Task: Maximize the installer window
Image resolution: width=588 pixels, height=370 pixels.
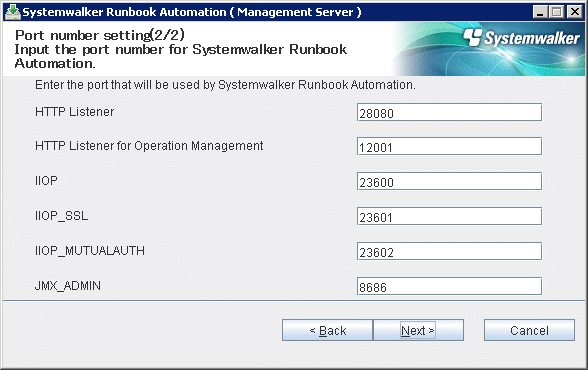Action: pos(557,12)
